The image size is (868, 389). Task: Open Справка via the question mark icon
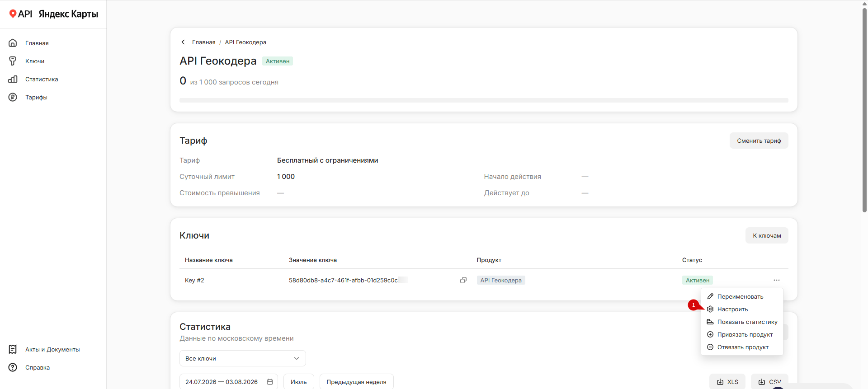pos(13,367)
